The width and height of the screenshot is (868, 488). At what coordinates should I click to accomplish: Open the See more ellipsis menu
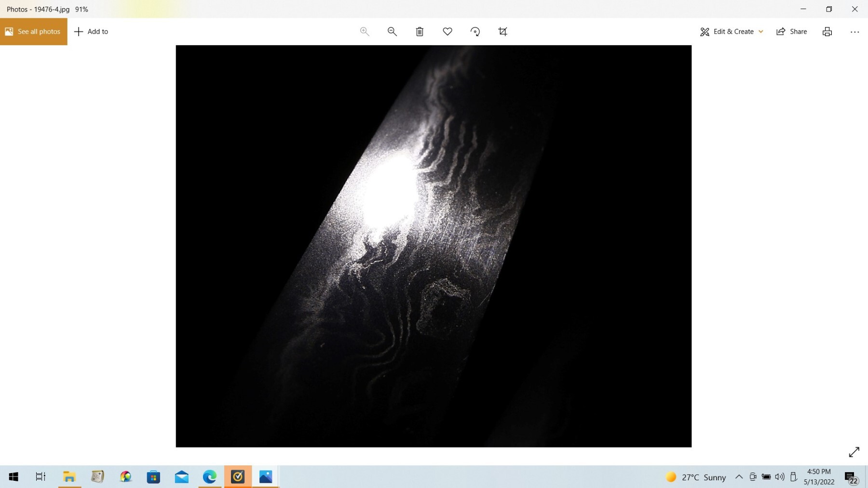(854, 32)
